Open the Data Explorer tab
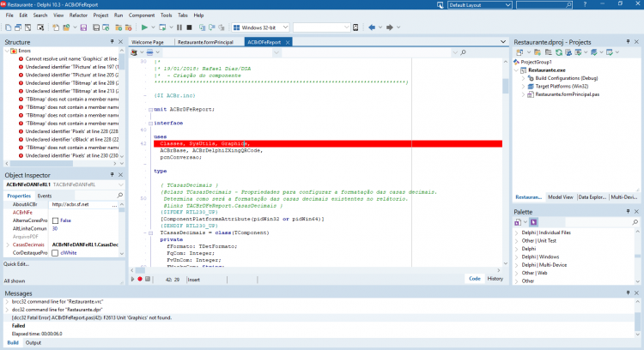 pos(592,197)
